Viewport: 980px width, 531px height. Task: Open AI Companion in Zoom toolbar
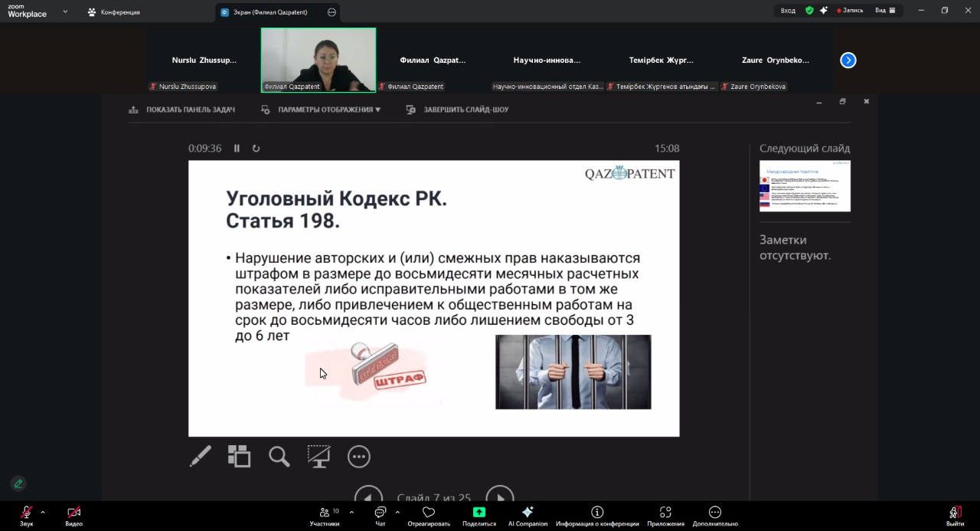pyautogui.click(x=528, y=516)
